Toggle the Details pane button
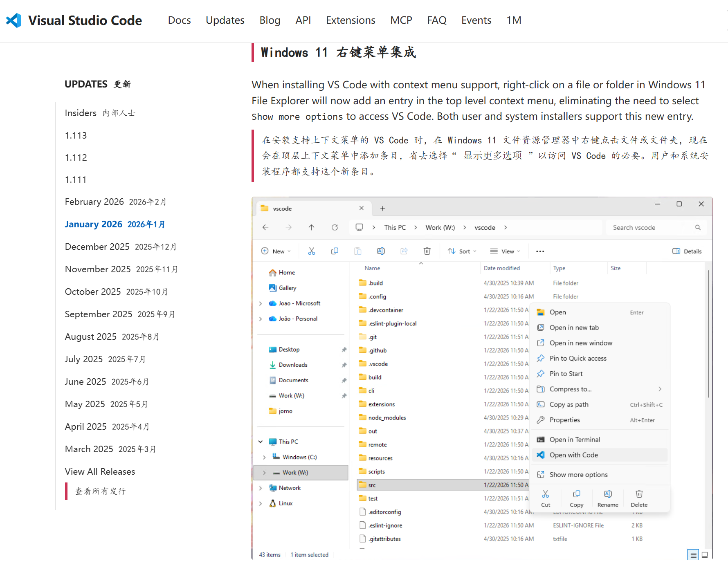This screenshot has width=728, height=572. (687, 251)
